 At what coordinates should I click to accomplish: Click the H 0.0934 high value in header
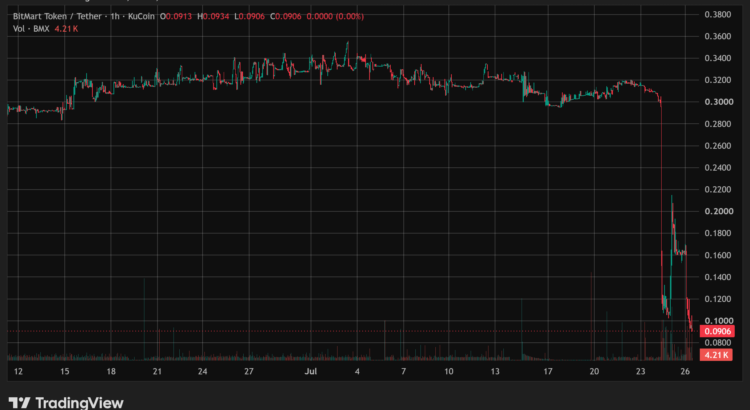212,16
